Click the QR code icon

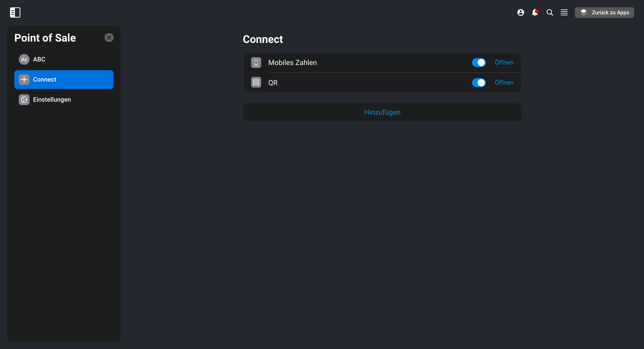[256, 82]
